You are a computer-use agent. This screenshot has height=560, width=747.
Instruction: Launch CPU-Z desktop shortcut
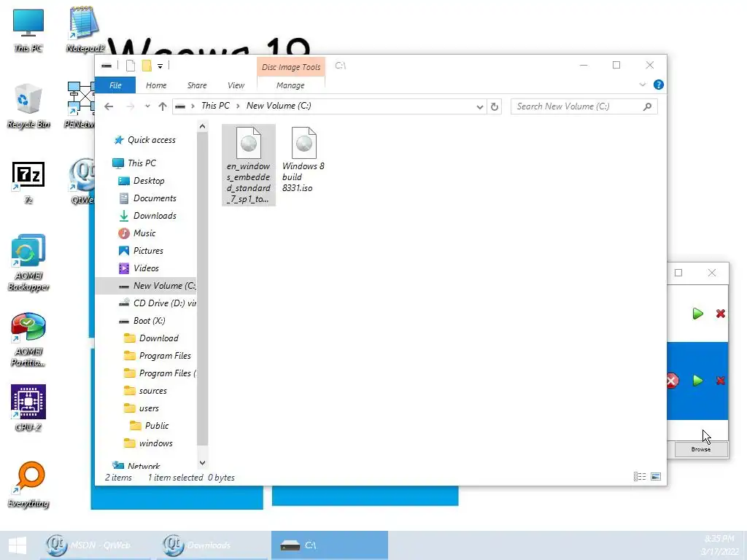click(28, 408)
